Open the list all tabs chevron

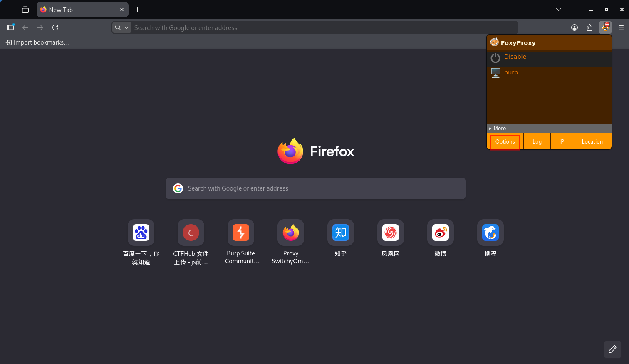pyautogui.click(x=559, y=10)
